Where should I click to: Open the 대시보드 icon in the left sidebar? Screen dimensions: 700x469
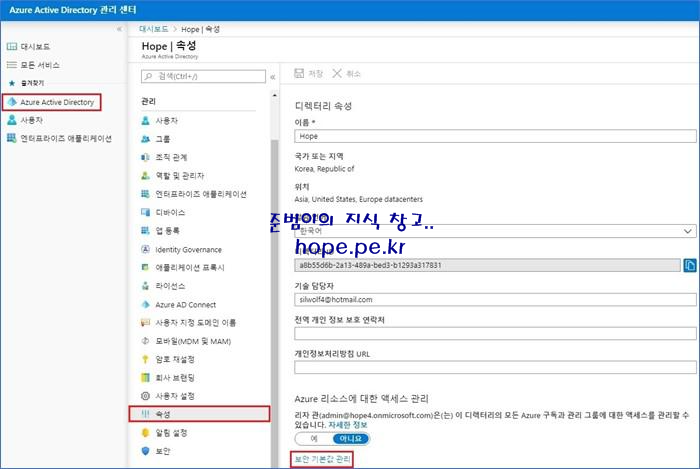(x=12, y=46)
